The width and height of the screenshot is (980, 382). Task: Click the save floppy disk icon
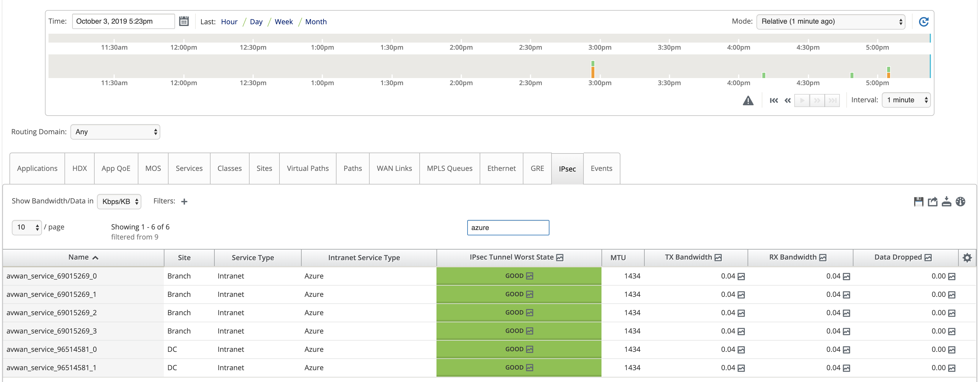(x=918, y=202)
